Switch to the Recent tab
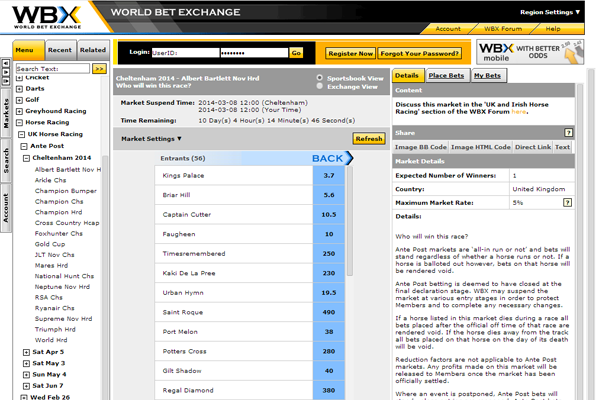Viewport: 600px width, 400px height. 60,50
